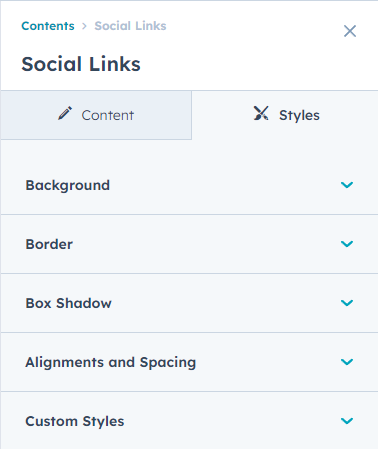Click the Border section label
378x449 pixels.
coord(49,244)
